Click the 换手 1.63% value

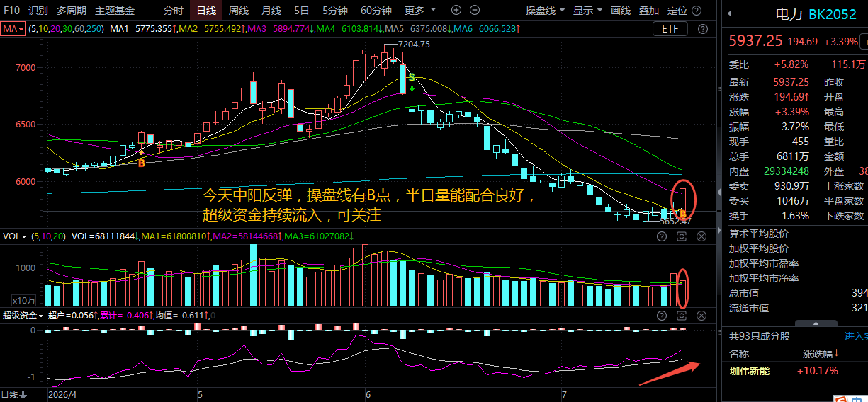795,216
